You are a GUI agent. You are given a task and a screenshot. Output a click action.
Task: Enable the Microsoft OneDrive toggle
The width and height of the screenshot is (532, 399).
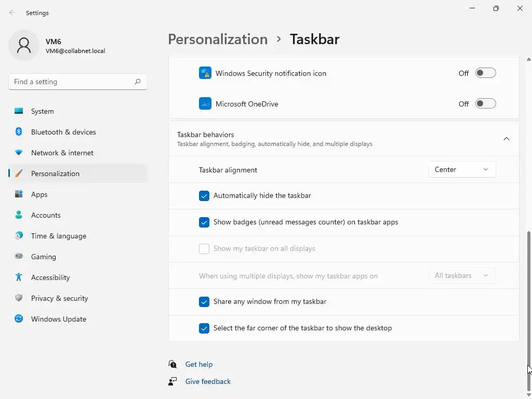485,104
